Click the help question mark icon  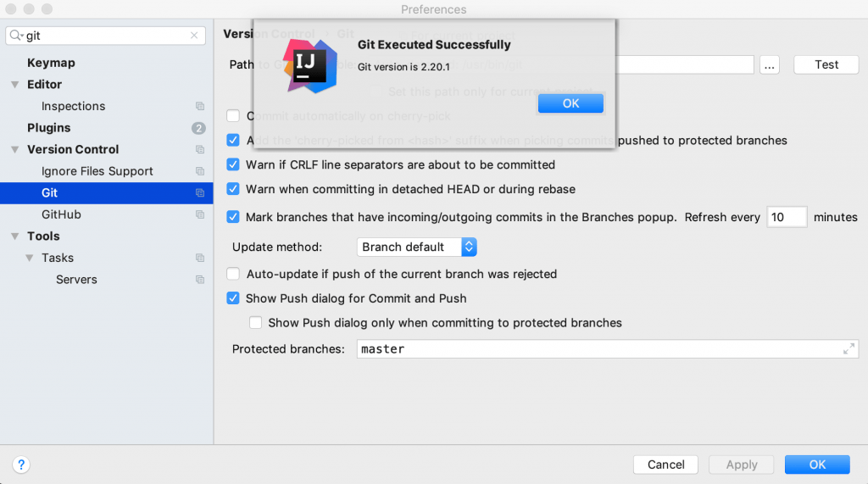tap(22, 465)
